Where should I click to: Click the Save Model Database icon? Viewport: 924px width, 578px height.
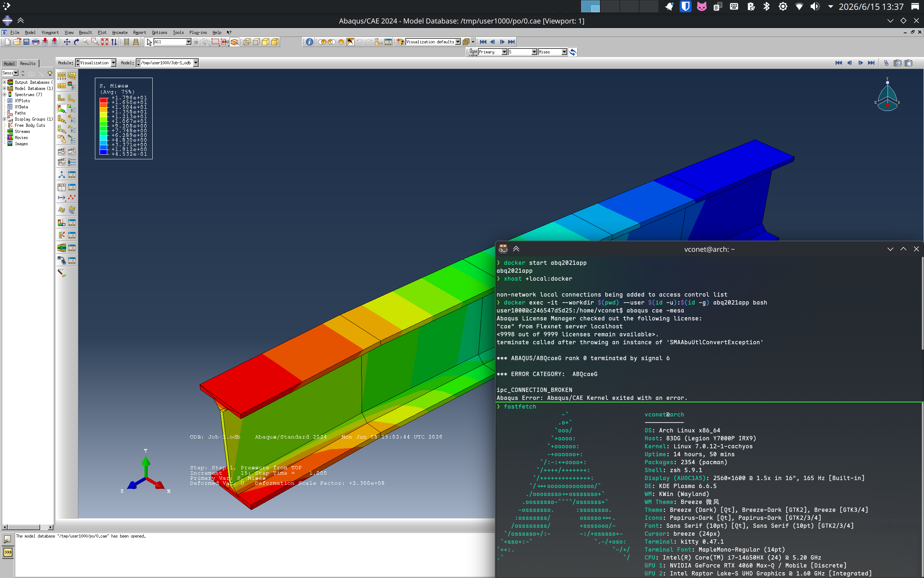26,42
